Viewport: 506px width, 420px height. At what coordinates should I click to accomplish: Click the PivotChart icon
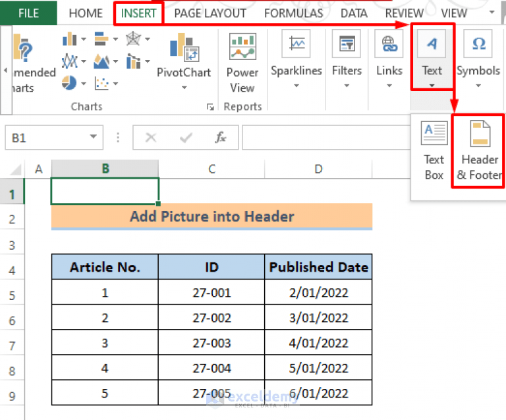pos(184,47)
